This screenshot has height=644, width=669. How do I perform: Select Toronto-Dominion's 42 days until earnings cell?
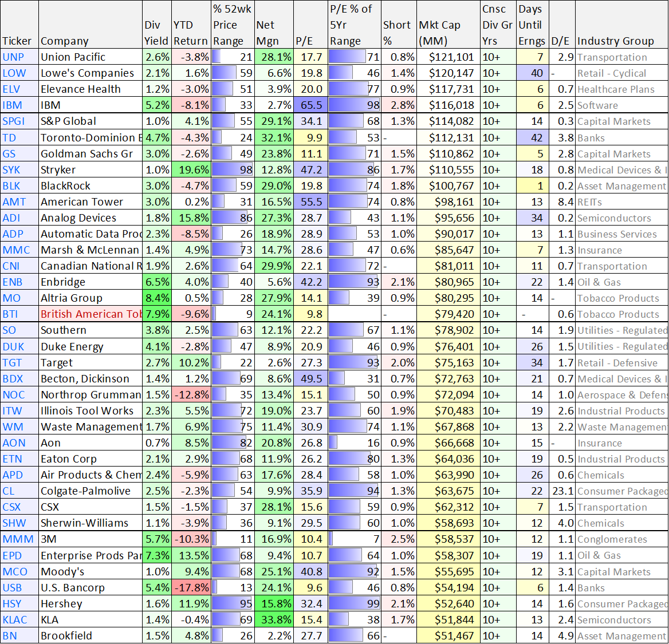click(532, 138)
